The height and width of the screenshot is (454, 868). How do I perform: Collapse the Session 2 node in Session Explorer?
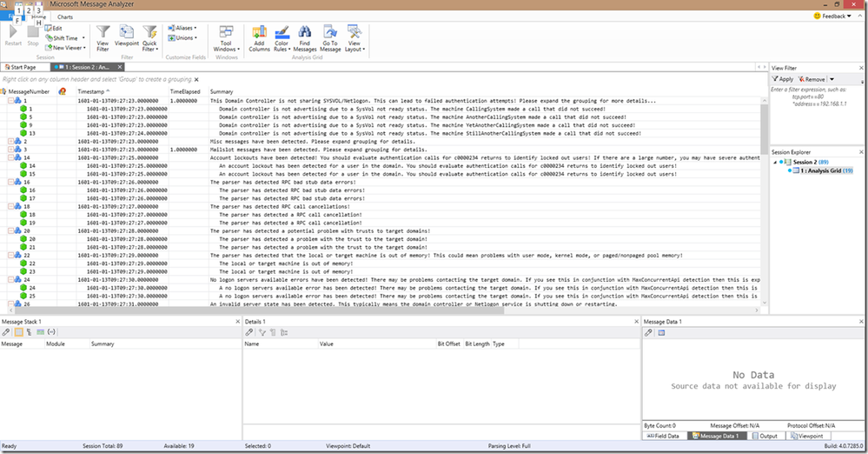[x=775, y=162]
